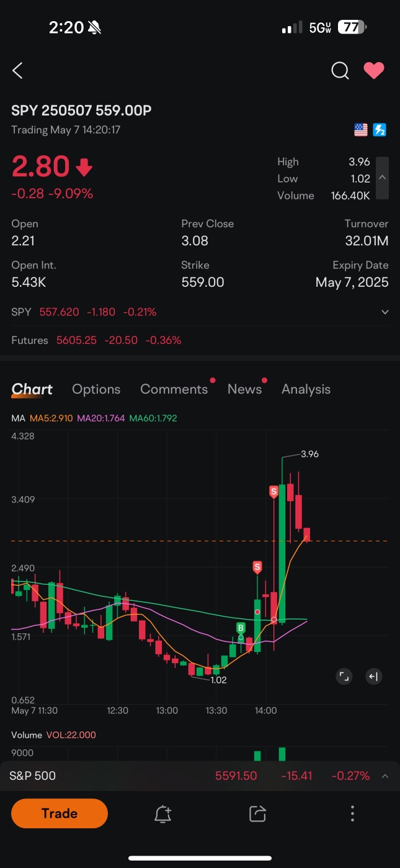Image resolution: width=400 pixels, height=868 pixels.
Task: Tap the SPY 557.620 price text
Action: tap(59, 312)
